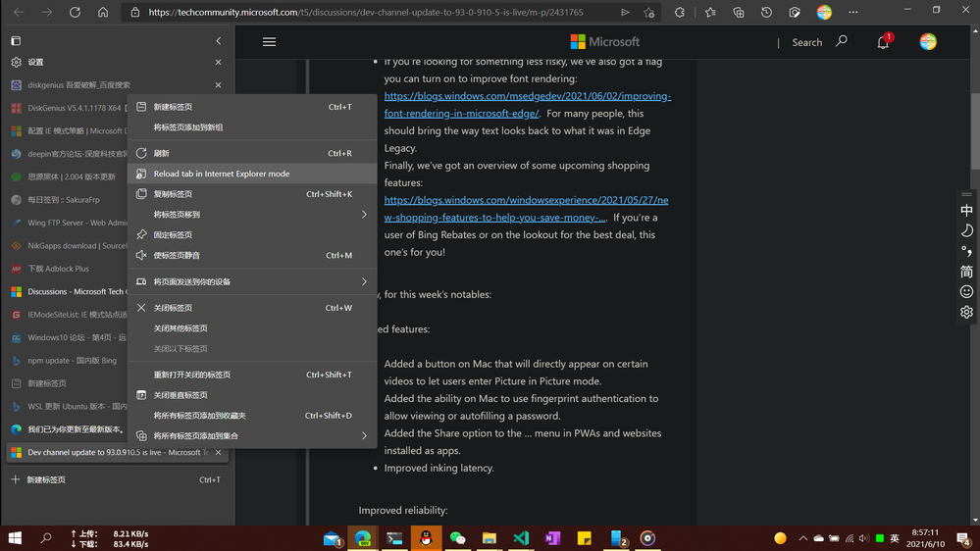Choose 关闭垂直标签页 menu item

[x=252, y=395]
